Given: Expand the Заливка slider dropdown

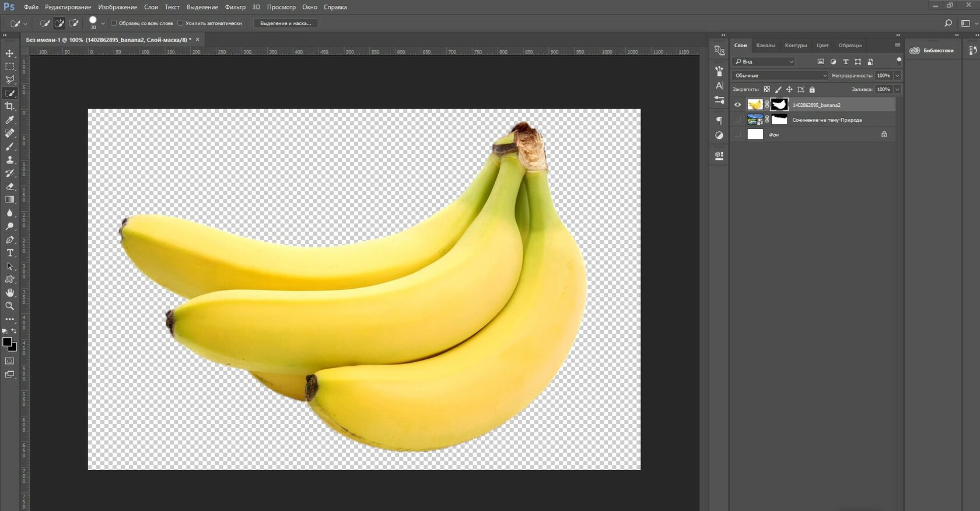Looking at the screenshot, I should (897, 89).
